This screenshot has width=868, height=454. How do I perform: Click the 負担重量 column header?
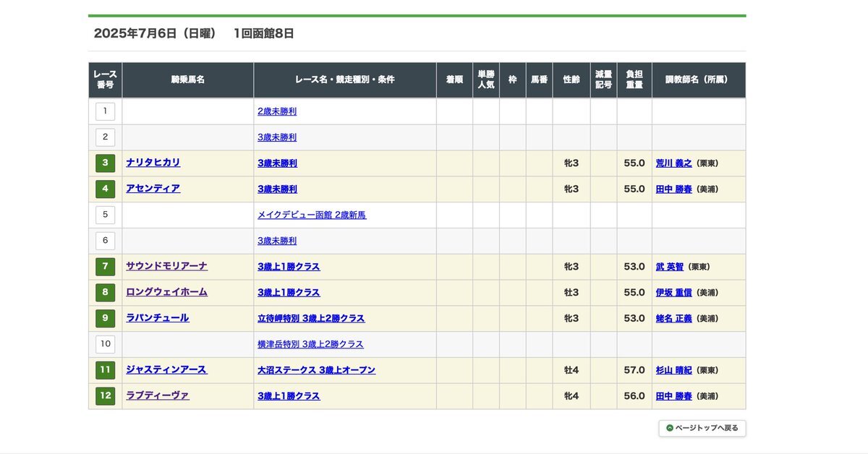pyautogui.click(x=634, y=80)
